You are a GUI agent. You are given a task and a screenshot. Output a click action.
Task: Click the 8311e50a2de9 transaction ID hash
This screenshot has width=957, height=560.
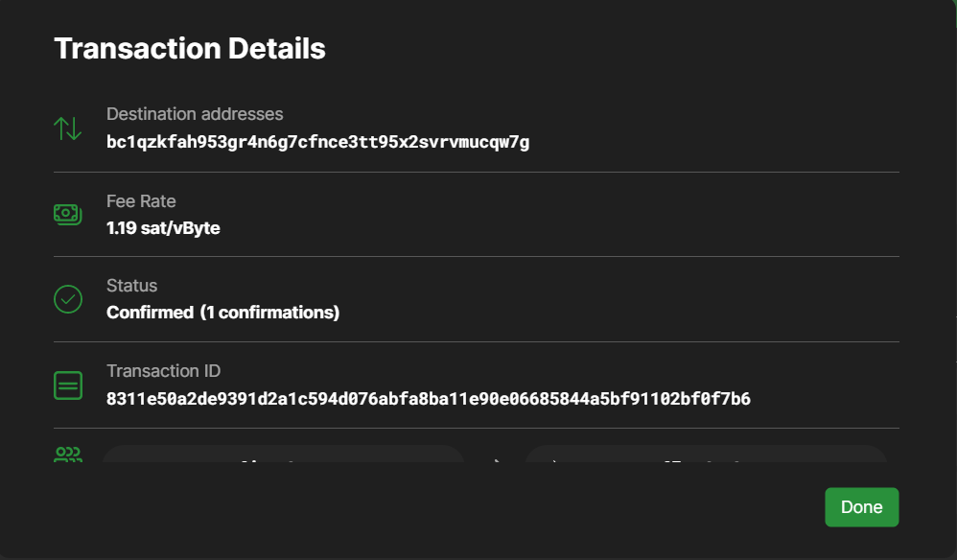pos(429,398)
